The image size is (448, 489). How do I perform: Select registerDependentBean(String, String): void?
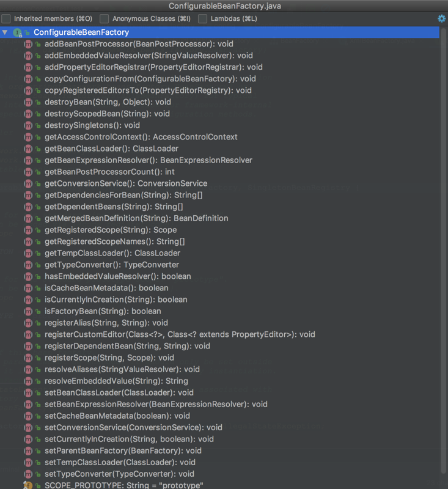point(127,346)
